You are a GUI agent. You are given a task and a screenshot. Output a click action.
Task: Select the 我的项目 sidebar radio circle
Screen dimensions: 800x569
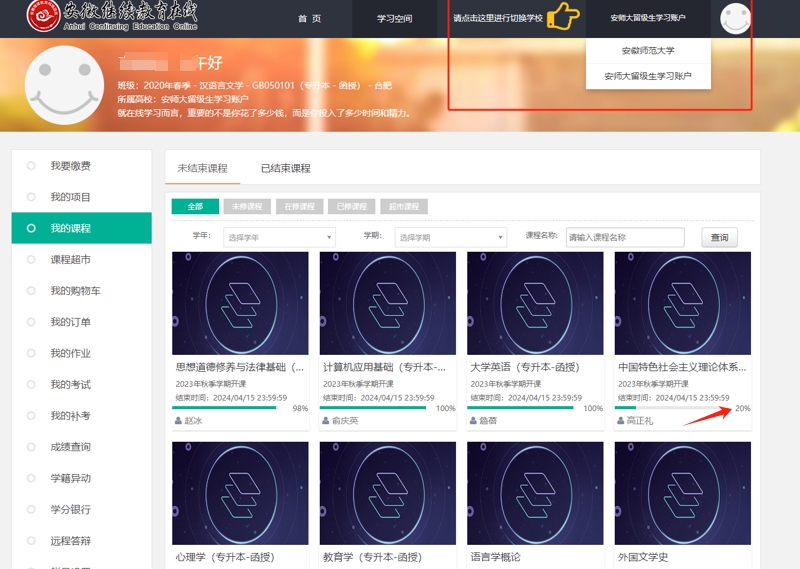click(31, 197)
